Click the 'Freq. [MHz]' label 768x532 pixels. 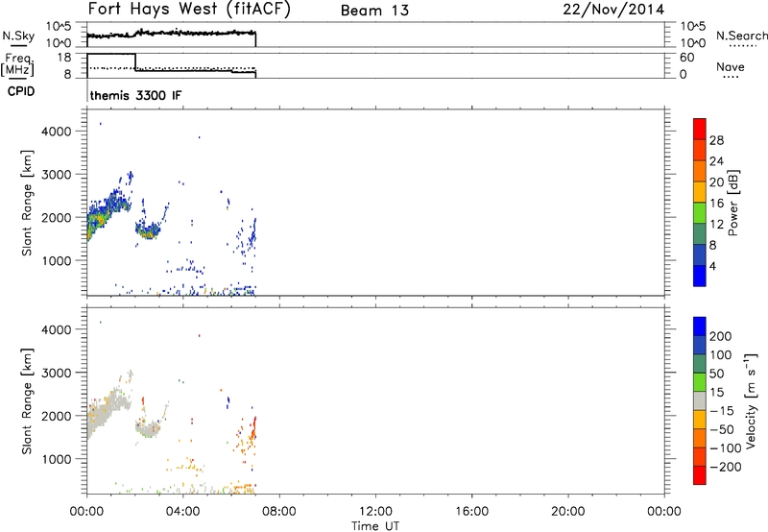pos(17,65)
